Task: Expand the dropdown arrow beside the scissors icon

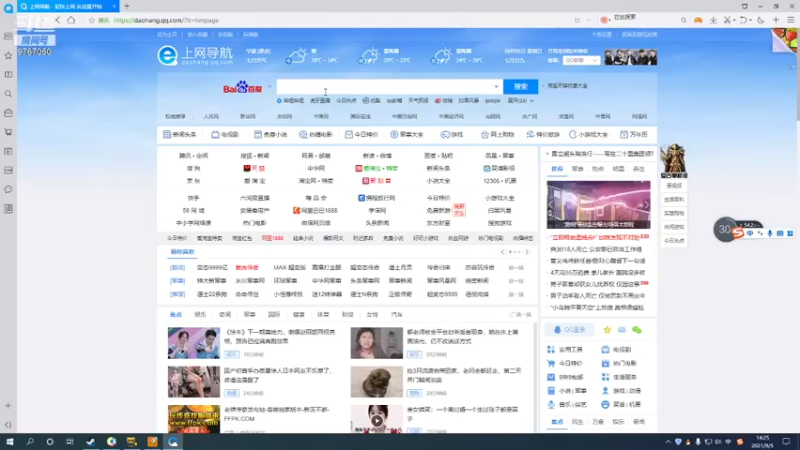Action: point(734,20)
